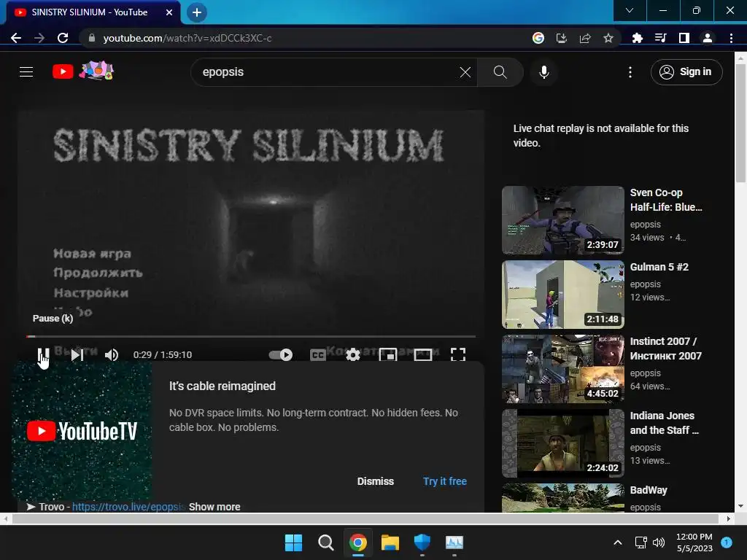The image size is (747, 560).
Task: Click Gulman 5 #2 title text
Action: (659, 267)
